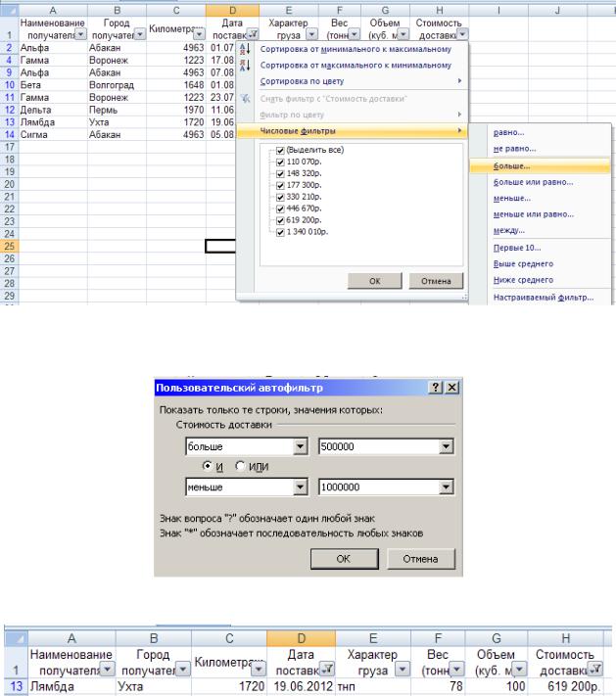The image size is (616, 696).
Task: Uncheck the 148 320р. value
Action: (280, 173)
